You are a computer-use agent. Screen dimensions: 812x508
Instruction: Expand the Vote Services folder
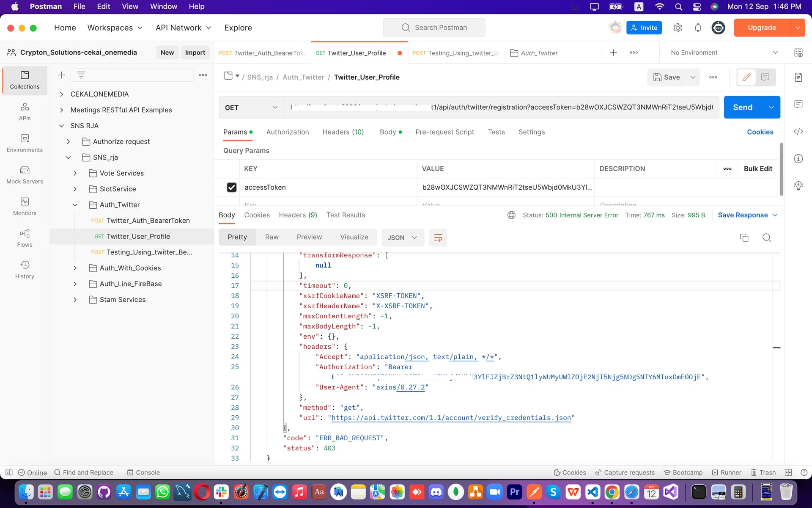tap(75, 173)
